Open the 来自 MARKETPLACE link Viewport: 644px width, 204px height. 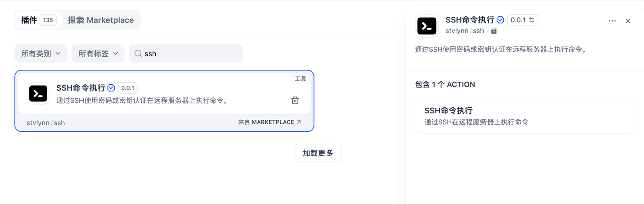[x=270, y=122]
